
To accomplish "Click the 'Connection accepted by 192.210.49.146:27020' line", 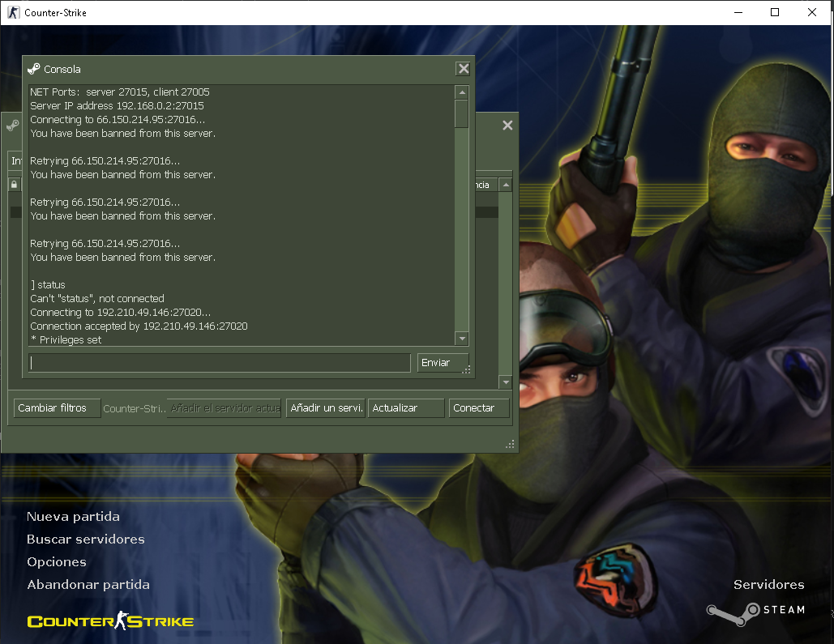I will (x=139, y=326).
